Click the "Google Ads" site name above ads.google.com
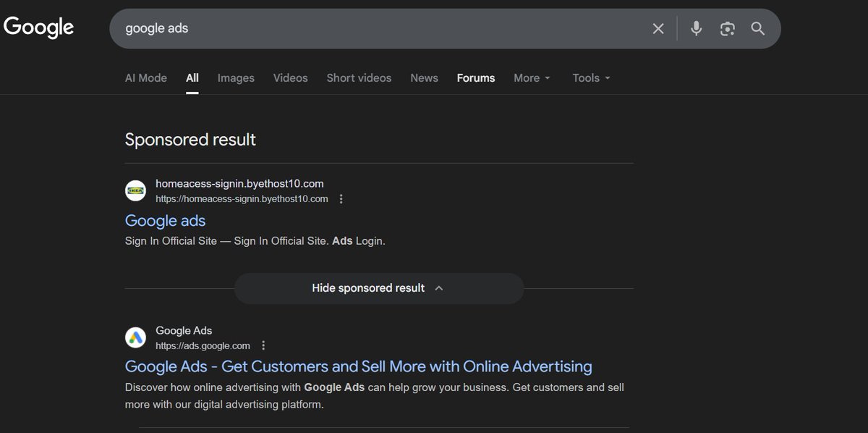The height and width of the screenshot is (433, 868). (184, 331)
